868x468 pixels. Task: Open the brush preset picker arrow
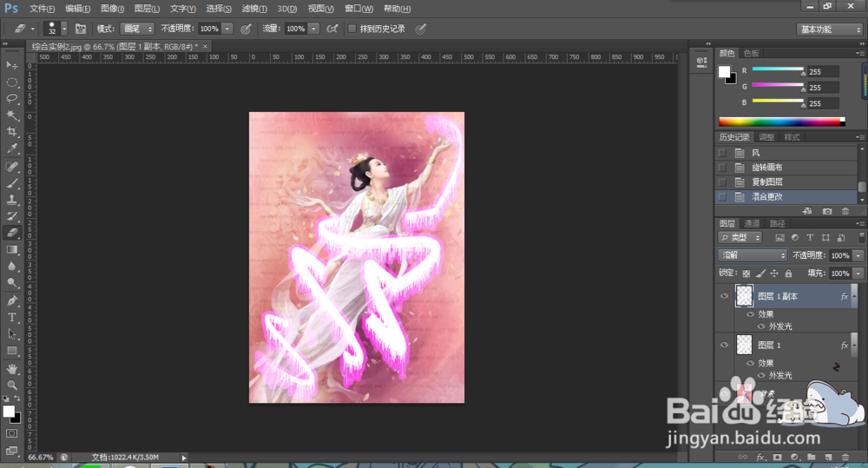coord(64,29)
